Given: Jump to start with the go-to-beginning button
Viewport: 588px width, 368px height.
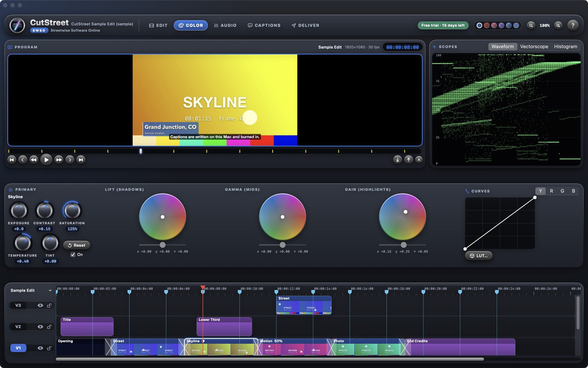Looking at the screenshot, I should pyautogui.click(x=12, y=159).
